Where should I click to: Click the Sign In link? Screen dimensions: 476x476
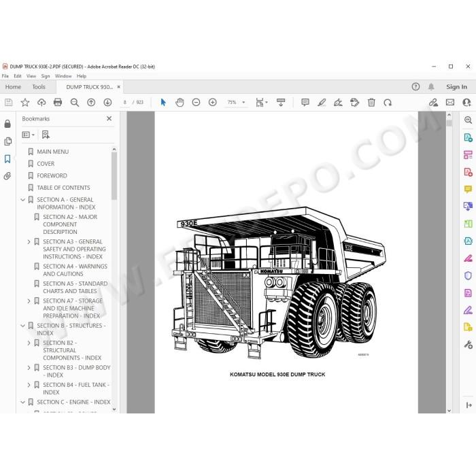pyautogui.click(x=456, y=87)
